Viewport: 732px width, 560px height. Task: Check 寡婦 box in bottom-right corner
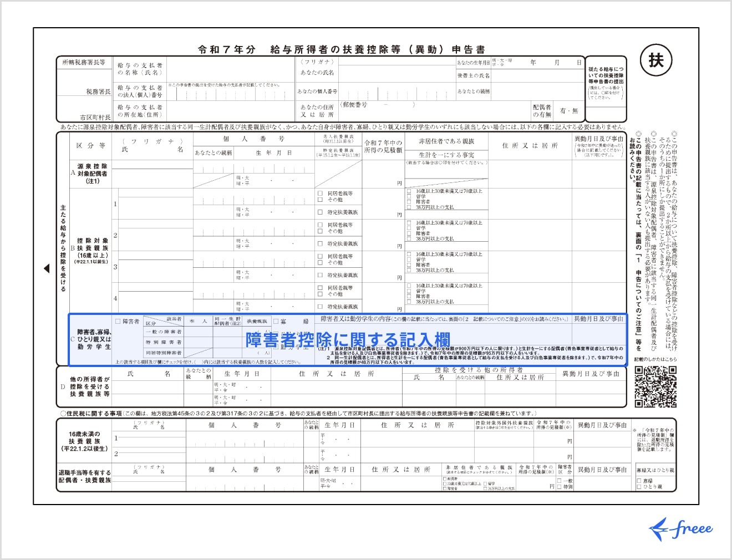click(639, 481)
